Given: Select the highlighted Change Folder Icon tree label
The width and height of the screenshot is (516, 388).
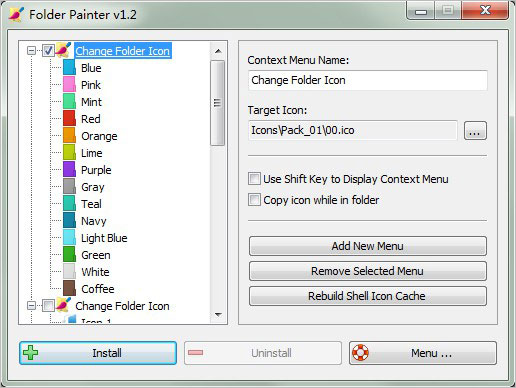Looking at the screenshot, I should click(x=123, y=51).
